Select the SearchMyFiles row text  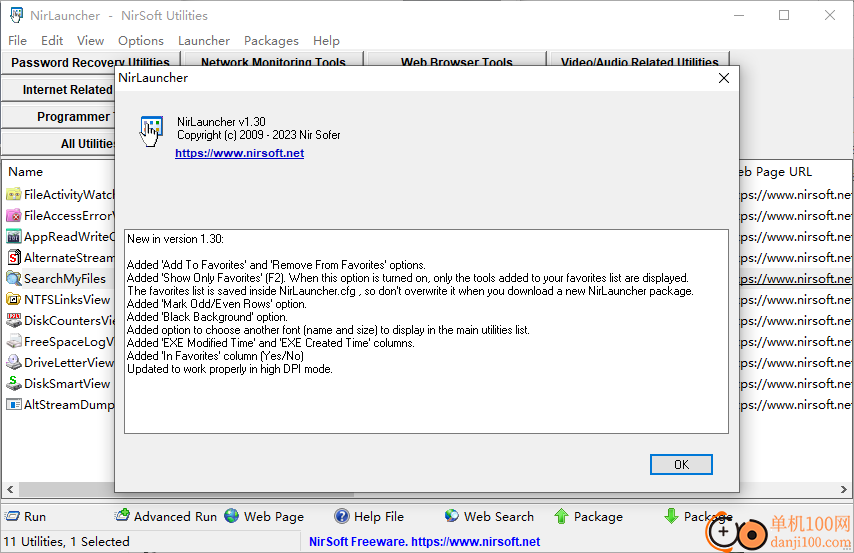pos(65,278)
